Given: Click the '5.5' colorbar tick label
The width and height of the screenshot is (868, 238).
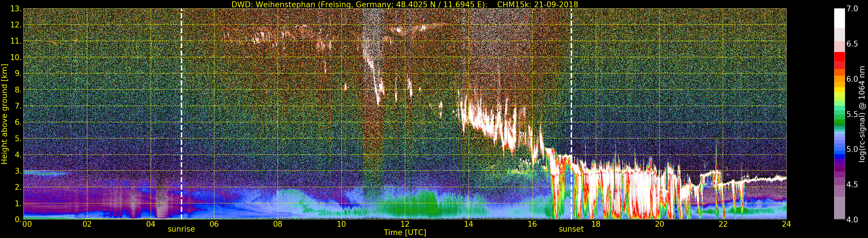Looking at the screenshot, I should pyautogui.click(x=852, y=114).
